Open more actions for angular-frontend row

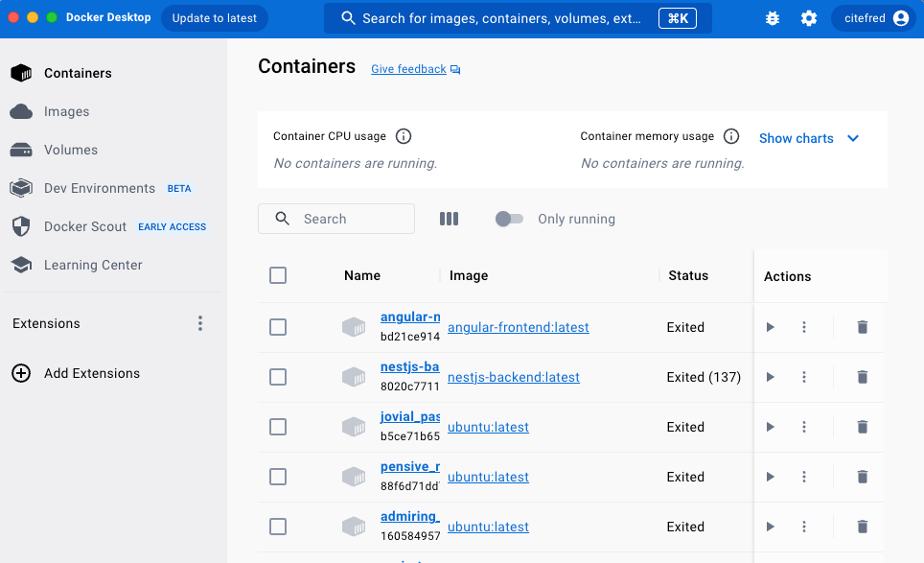804,327
